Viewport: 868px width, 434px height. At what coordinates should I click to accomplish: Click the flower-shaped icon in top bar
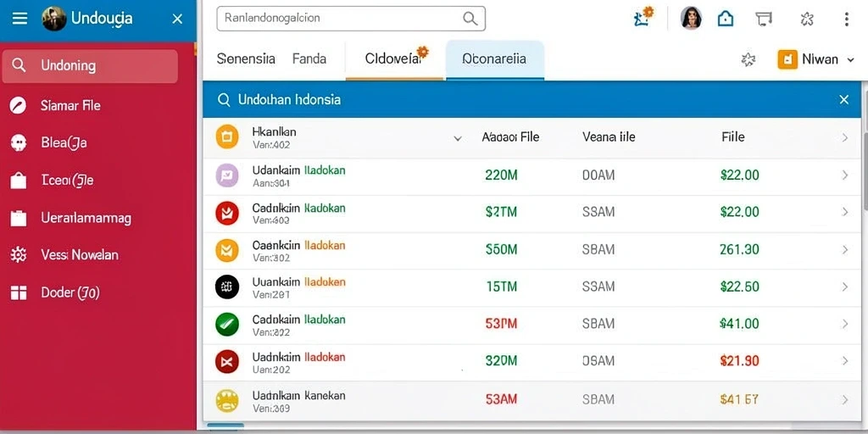tap(807, 19)
